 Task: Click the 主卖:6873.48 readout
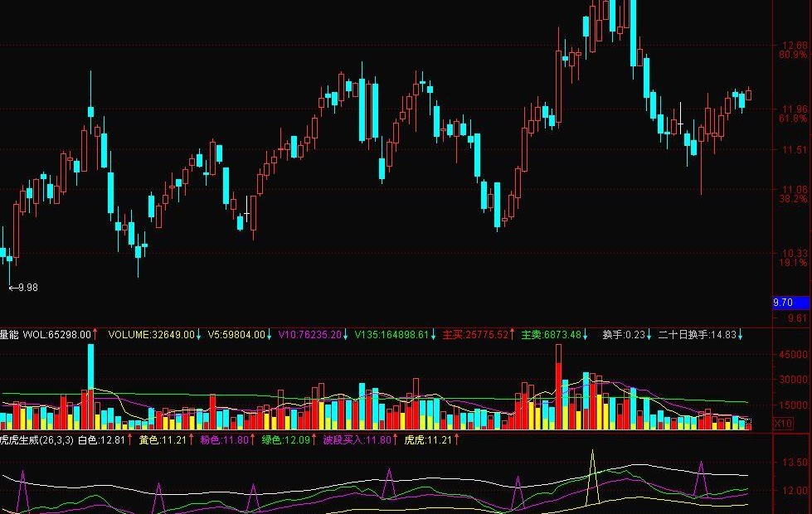pyautogui.click(x=551, y=335)
